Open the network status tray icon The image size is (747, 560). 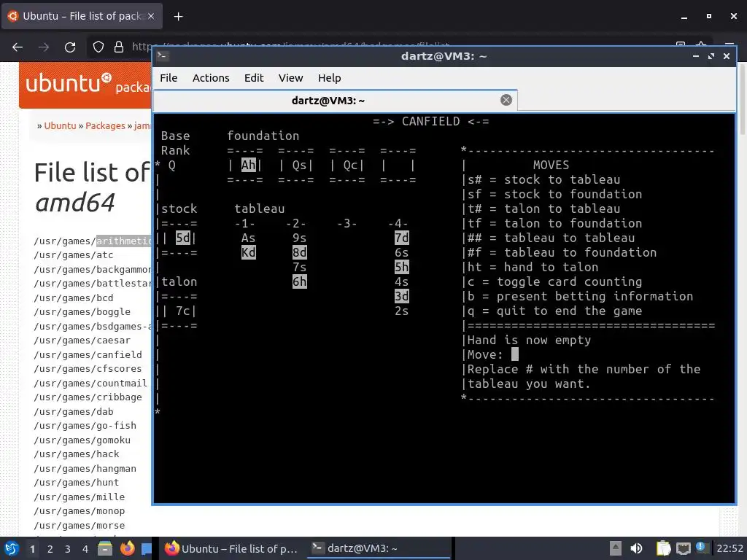683,548
